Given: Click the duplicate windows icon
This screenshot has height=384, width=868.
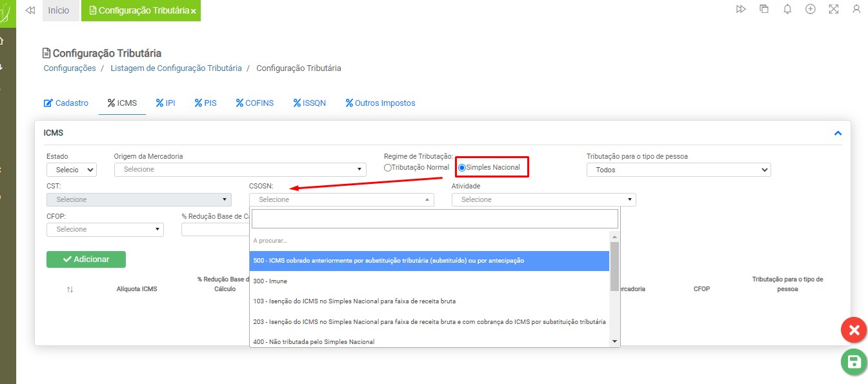Looking at the screenshot, I should [764, 9].
